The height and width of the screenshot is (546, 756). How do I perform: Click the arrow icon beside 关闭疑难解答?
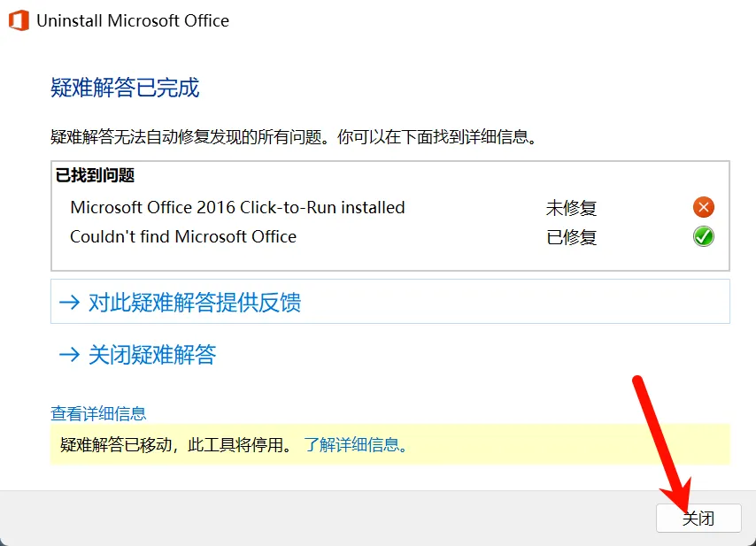(69, 355)
